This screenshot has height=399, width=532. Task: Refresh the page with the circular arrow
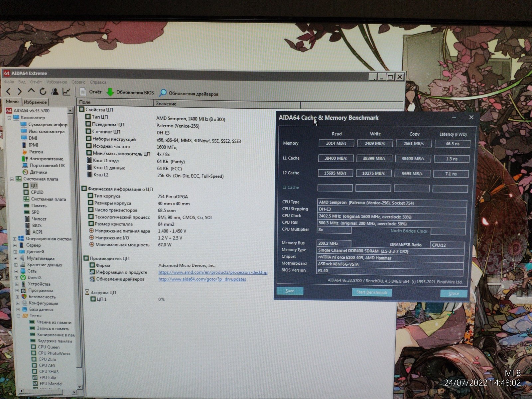click(43, 91)
